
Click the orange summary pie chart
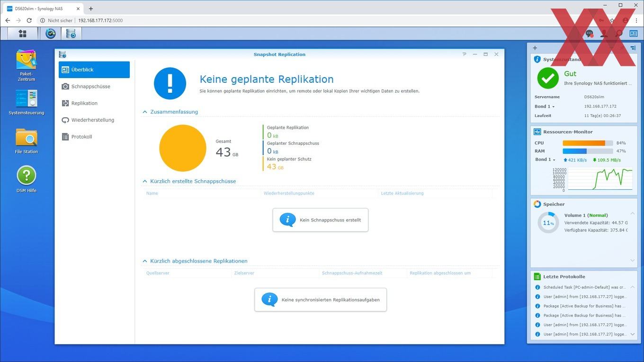point(183,148)
